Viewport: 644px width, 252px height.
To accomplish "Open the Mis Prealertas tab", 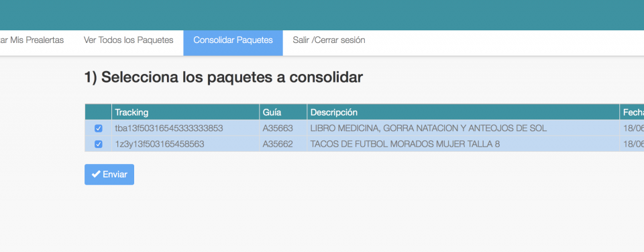I will tap(32, 40).
